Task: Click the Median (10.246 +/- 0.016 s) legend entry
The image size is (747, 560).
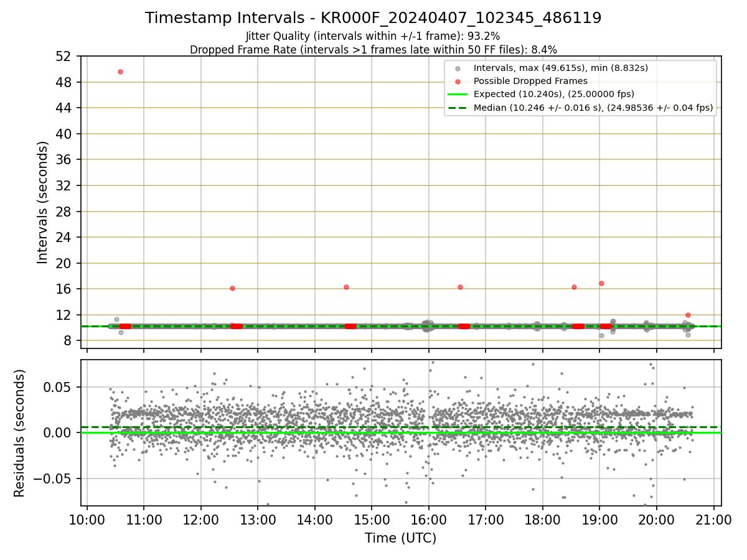Action: point(593,108)
